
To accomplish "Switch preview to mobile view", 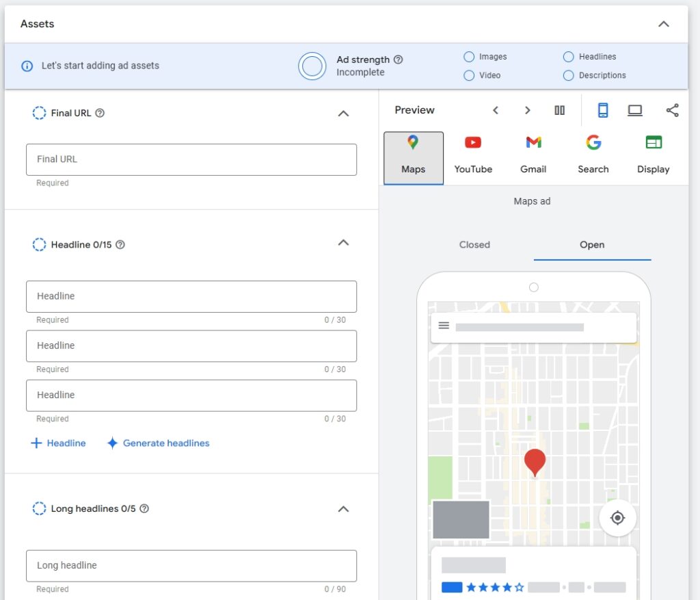I will pos(602,109).
